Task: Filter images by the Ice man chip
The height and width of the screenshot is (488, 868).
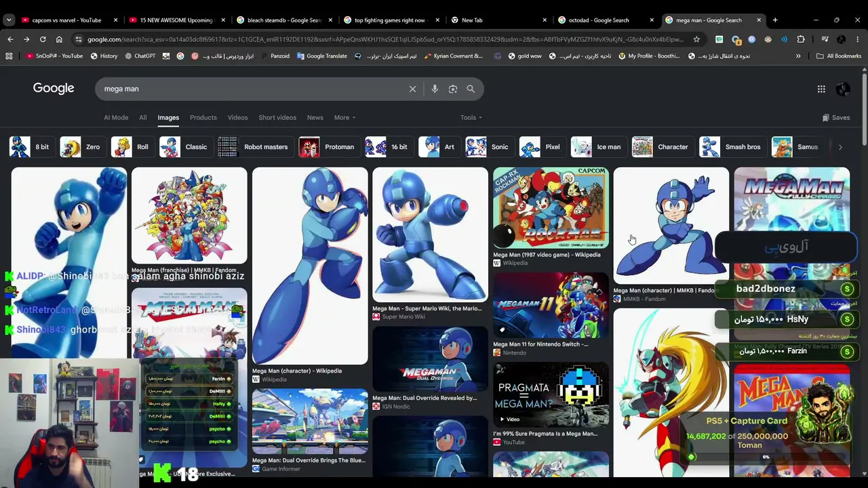Action: pyautogui.click(x=597, y=147)
